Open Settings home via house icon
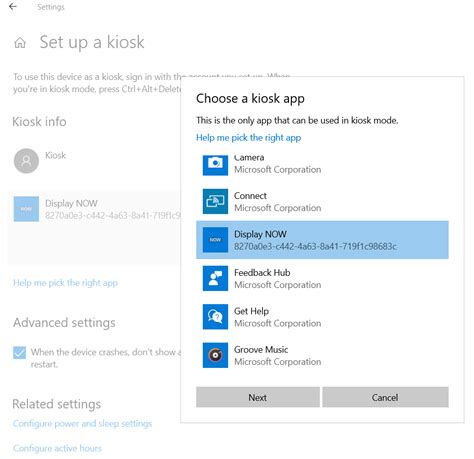474x459 pixels. tap(20, 43)
